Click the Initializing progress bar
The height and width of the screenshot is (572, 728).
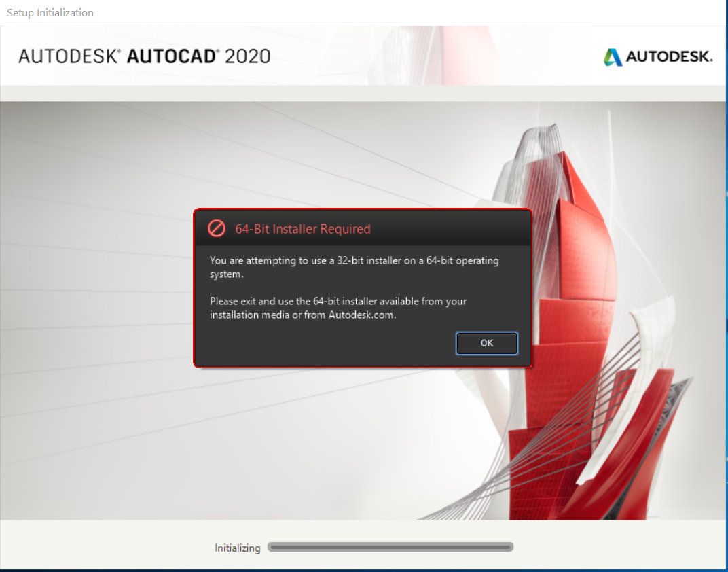390,546
